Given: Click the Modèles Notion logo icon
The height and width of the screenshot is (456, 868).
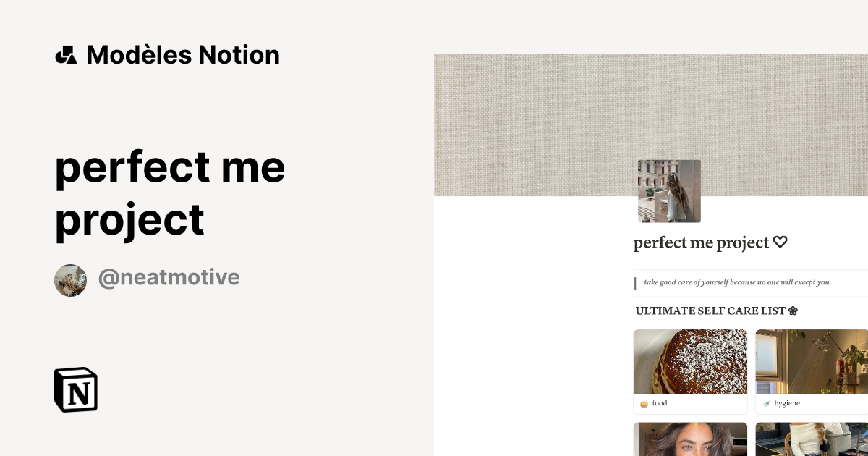Looking at the screenshot, I should click(x=66, y=54).
